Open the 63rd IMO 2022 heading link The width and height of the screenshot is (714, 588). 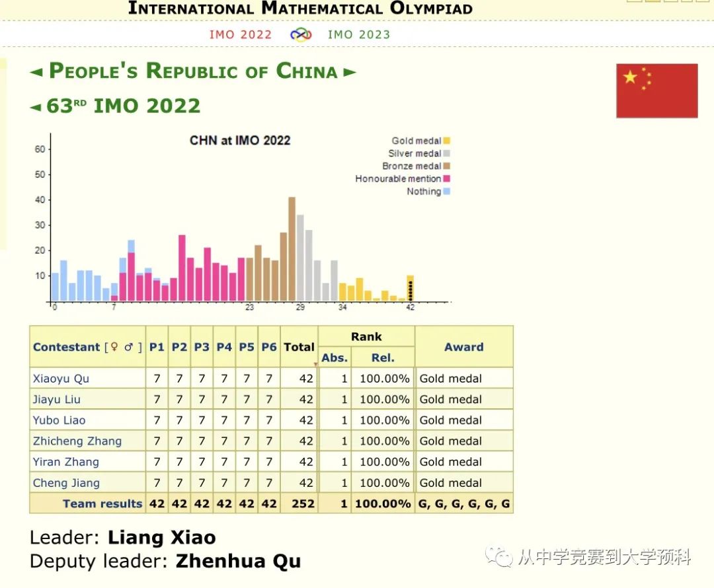124,106
